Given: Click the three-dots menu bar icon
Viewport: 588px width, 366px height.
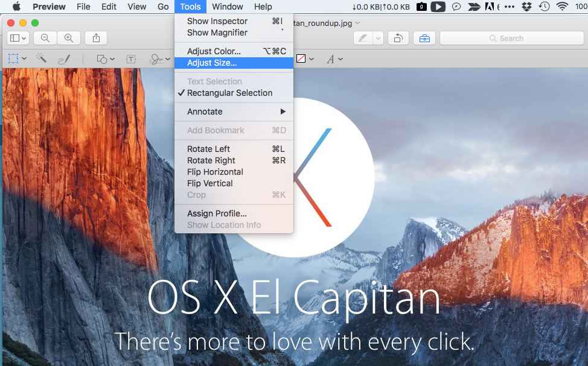Looking at the screenshot, I should click(510, 7).
